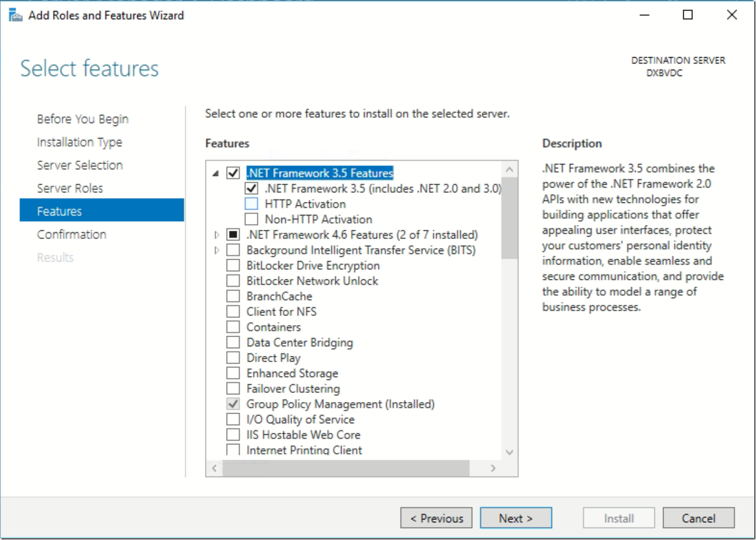Check the Direct Play feature

point(233,358)
